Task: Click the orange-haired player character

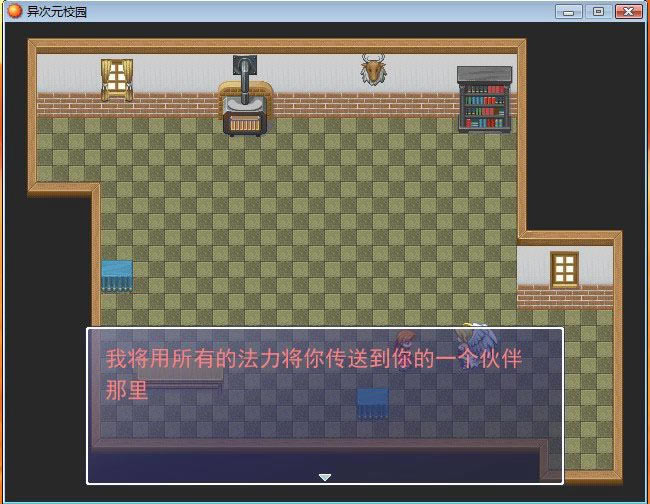Action: pos(405,340)
